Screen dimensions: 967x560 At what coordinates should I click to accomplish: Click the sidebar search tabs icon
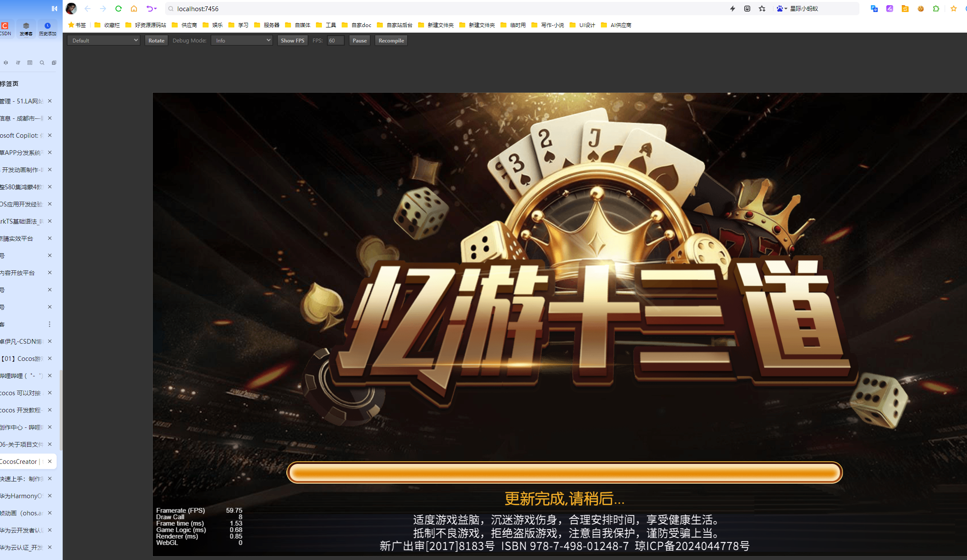click(x=42, y=63)
